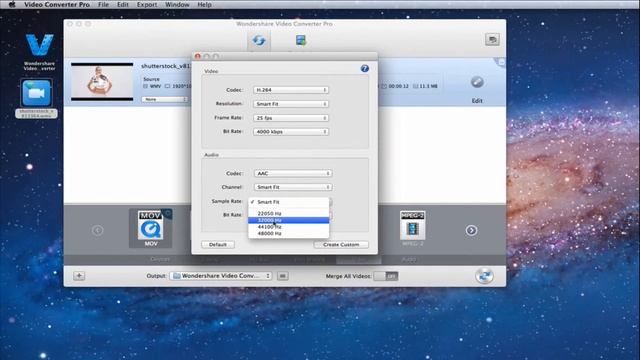Choose 32000 Hz sample rate
Viewport: 640px width, 360px height.
(289, 220)
